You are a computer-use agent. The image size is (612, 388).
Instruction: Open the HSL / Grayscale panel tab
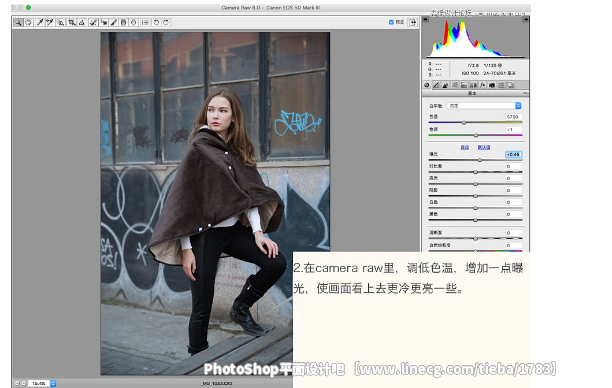click(455, 85)
